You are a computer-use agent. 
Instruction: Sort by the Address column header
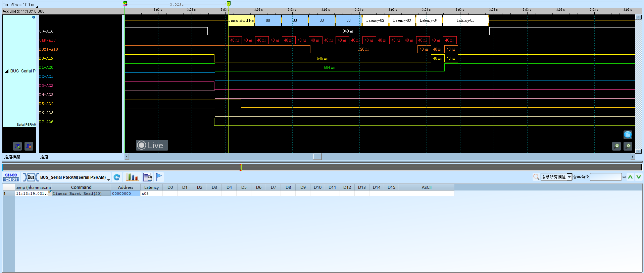[x=126, y=187]
